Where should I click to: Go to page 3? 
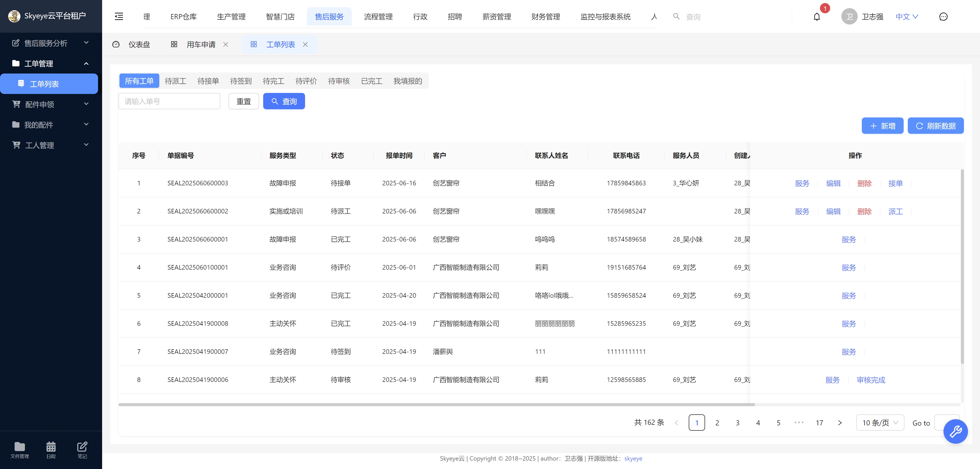737,423
